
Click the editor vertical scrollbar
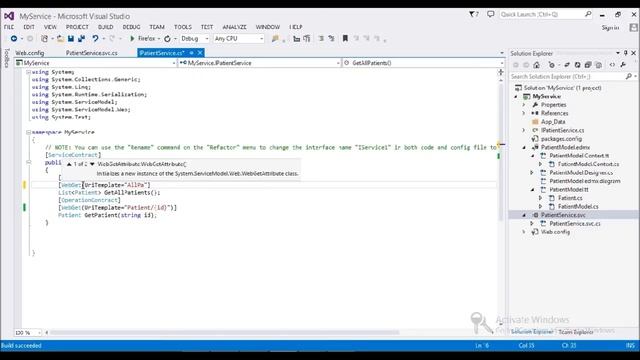pos(501,151)
